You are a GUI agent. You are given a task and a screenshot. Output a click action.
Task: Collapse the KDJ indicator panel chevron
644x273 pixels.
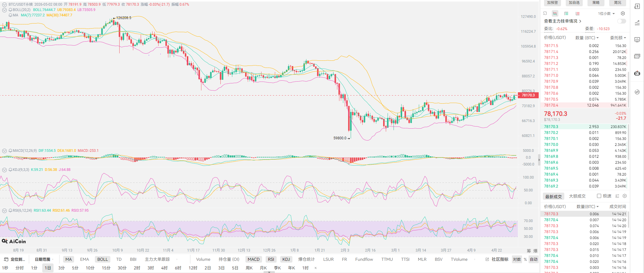[4, 170]
